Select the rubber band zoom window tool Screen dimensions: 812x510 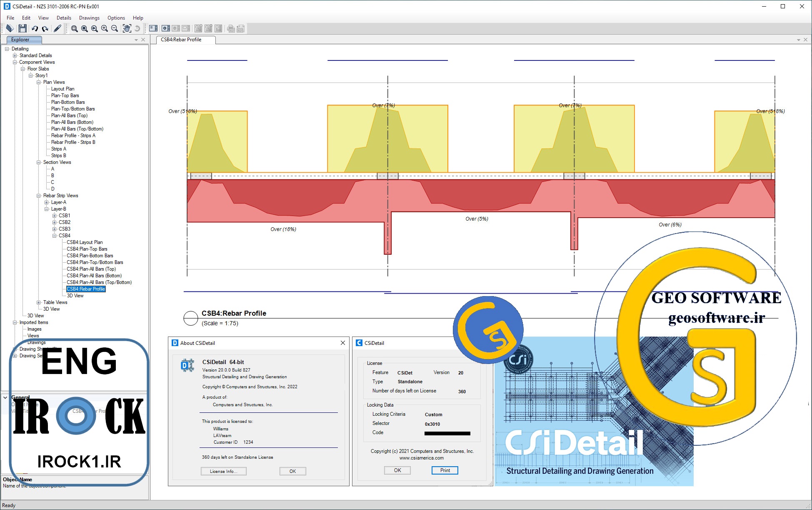[x=74, y=28]
